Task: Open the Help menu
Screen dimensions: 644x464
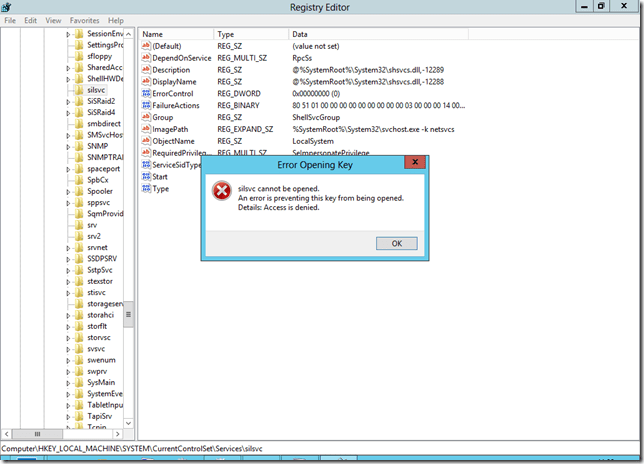Action: [115, 21]
